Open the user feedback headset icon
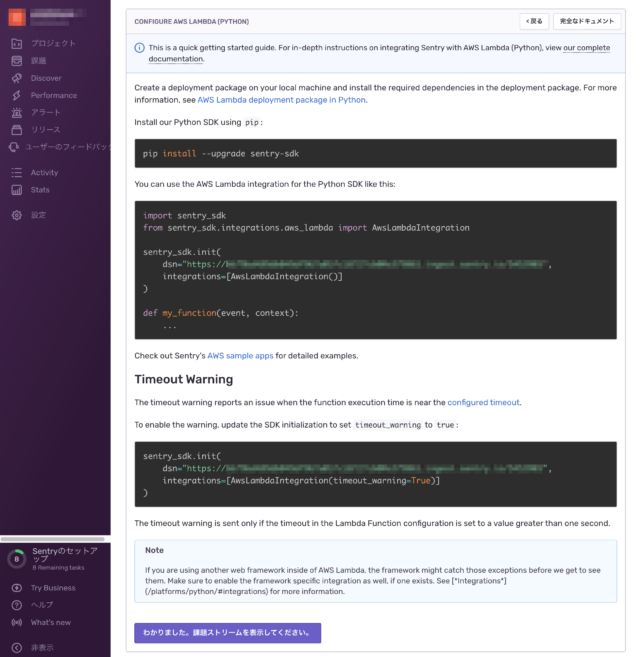Image resolution: width=640 pixels, height=657 pixels. [x=16, y=147]
